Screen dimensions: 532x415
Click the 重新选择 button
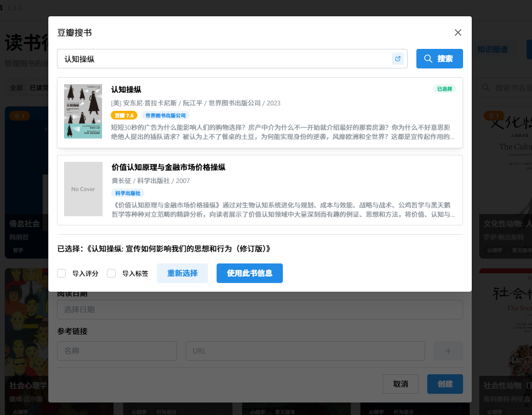tap(183, 273)
